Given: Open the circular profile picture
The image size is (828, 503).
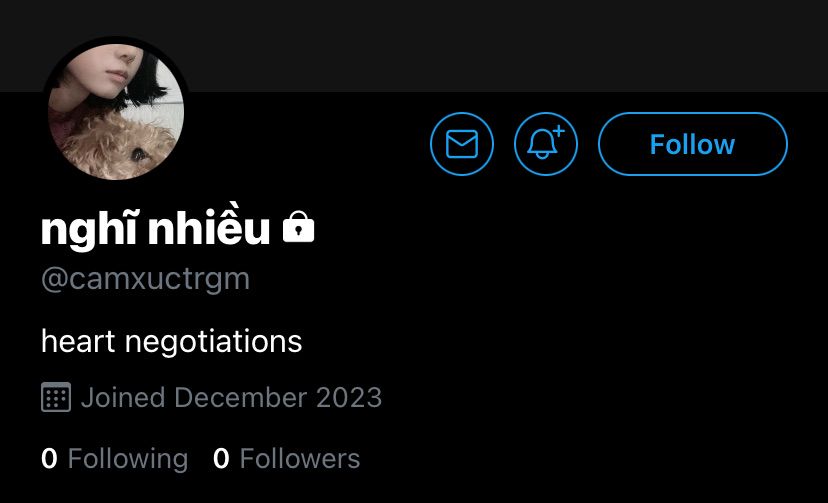Looking at the screenshot, I should [x=116, y=111].
